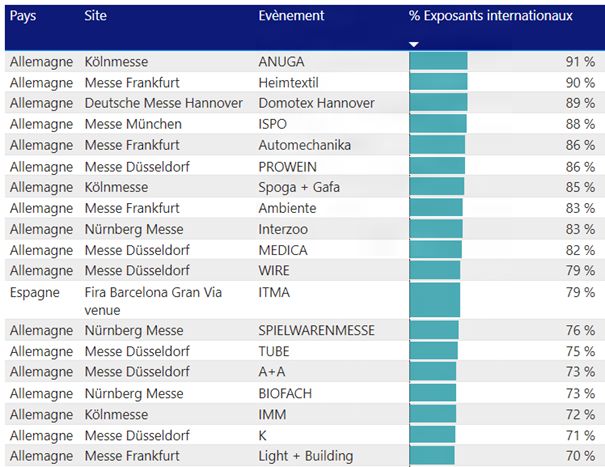Select the Espagne country cell
The height and width of the screenshot is (467, 605).
pyautogui.click(x=36, y=292)
